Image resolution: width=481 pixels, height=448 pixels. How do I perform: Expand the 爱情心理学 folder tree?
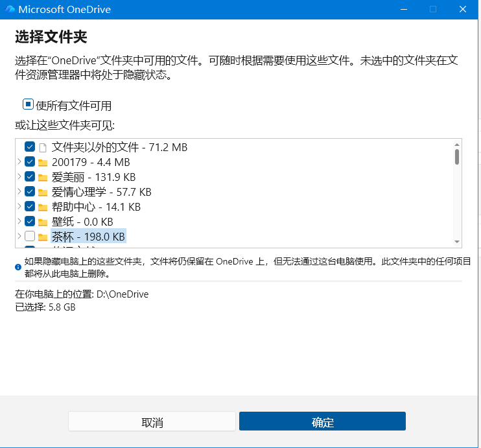[19, 191]
